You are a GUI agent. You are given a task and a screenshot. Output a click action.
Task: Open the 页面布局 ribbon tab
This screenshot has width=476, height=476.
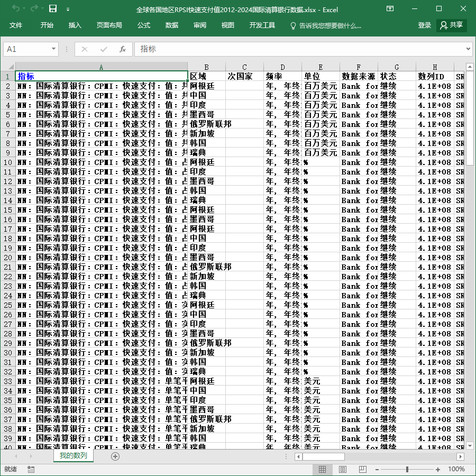109,25
